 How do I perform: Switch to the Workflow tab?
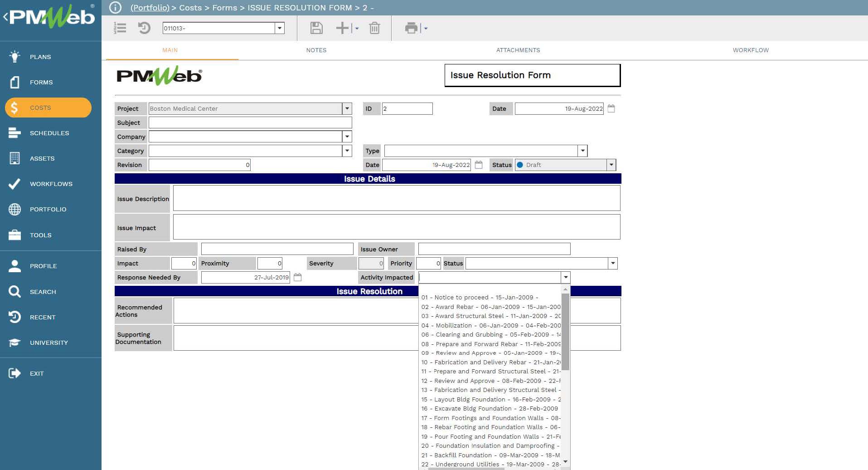[750, 50]
